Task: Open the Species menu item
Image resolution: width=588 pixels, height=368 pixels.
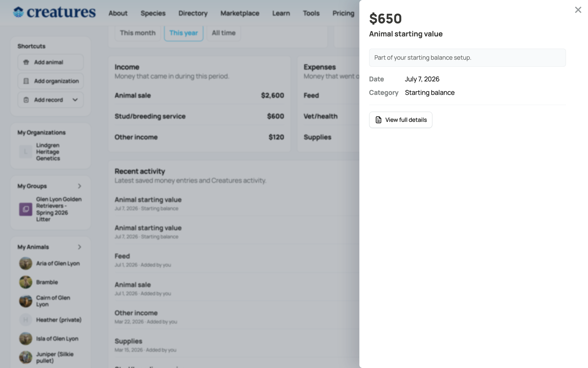Action: point(153,13)
